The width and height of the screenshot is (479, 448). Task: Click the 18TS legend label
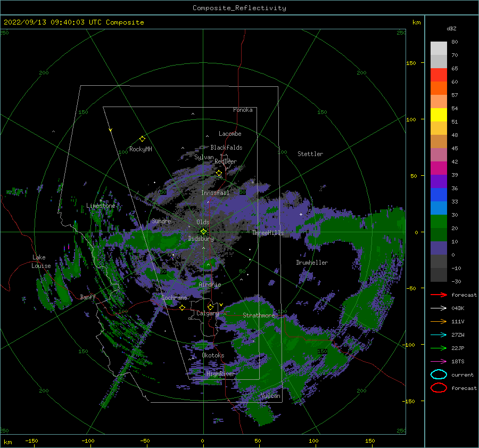(458, 362)
